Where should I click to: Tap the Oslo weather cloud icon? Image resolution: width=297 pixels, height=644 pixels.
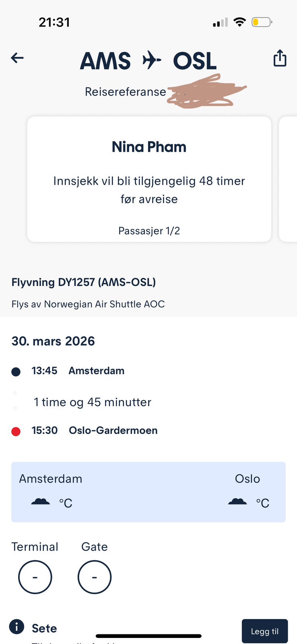pyautogui.click(x=237, y=502)
